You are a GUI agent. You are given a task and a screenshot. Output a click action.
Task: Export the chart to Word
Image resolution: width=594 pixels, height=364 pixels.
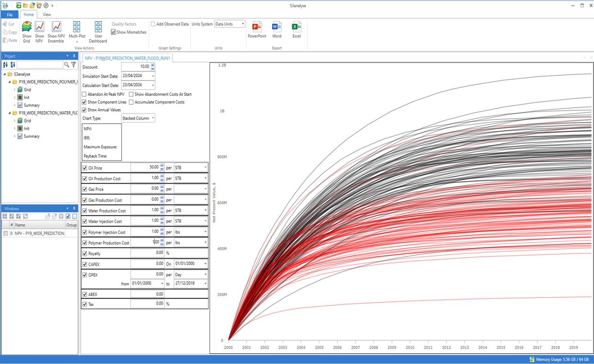277,27
